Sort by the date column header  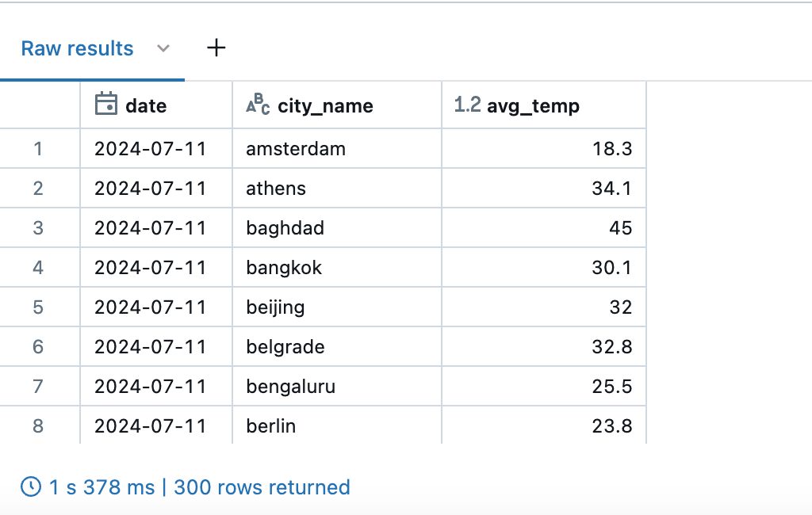point(156,105)
